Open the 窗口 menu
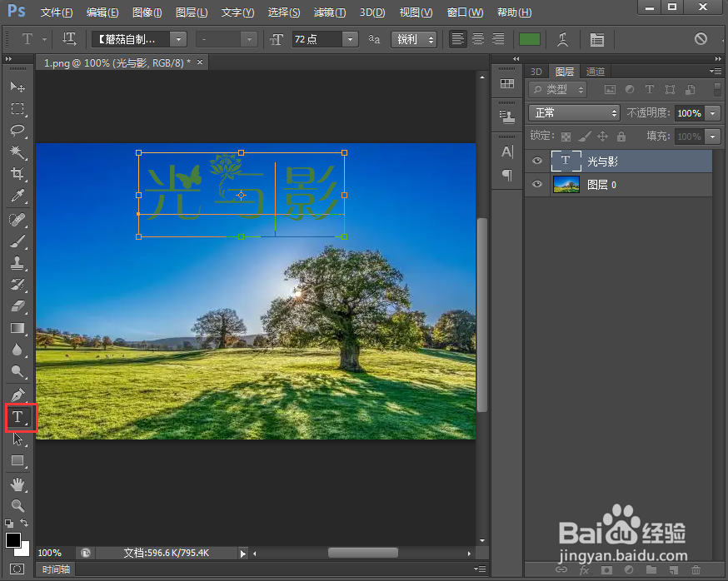 pyautogui.click(x=466, y=12)
